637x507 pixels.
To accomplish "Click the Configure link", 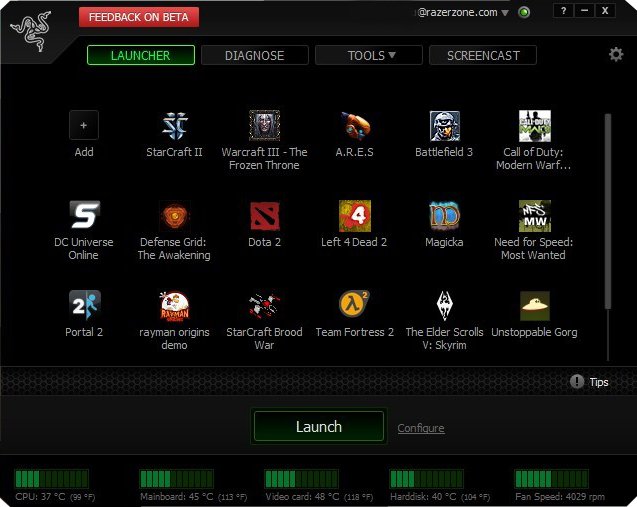I will pos(421,428).
